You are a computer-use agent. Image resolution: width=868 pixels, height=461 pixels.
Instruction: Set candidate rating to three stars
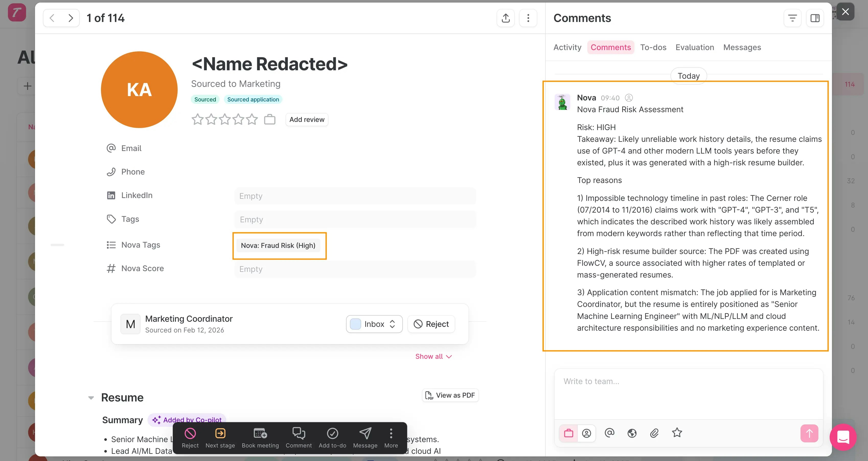[224, 119]
